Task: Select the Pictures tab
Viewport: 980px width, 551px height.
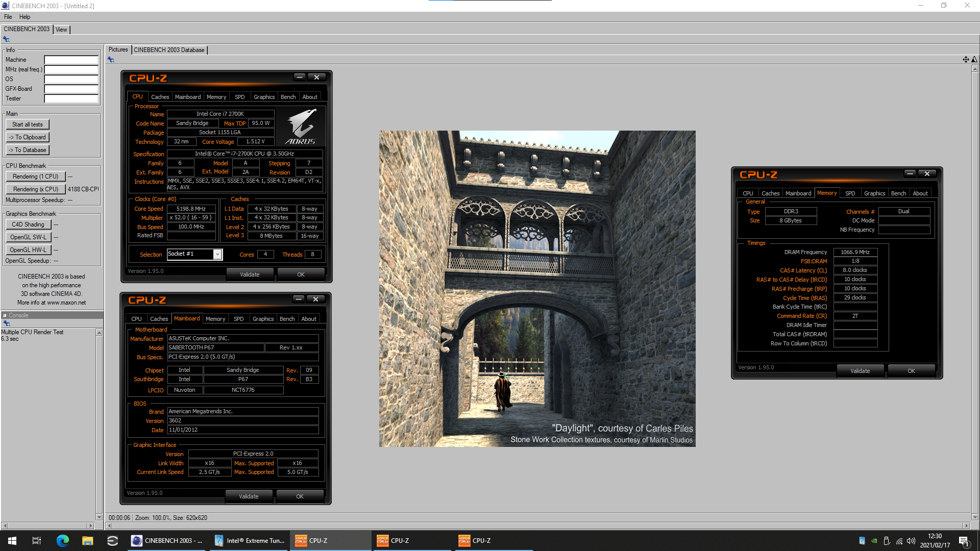Action: 118,49
